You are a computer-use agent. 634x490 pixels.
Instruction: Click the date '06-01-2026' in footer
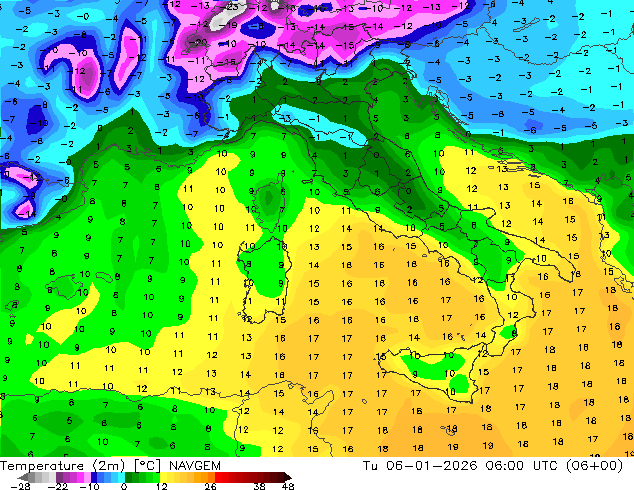tap(431, 466)
